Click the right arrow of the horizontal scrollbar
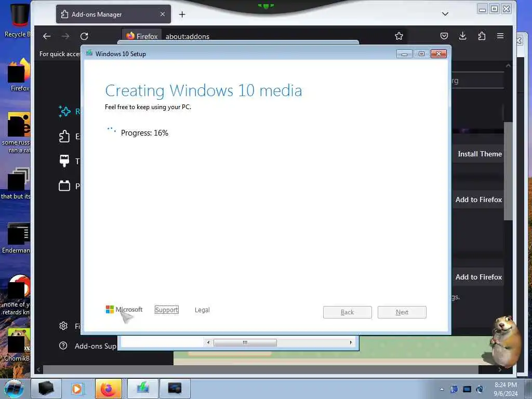 [351, 342]
